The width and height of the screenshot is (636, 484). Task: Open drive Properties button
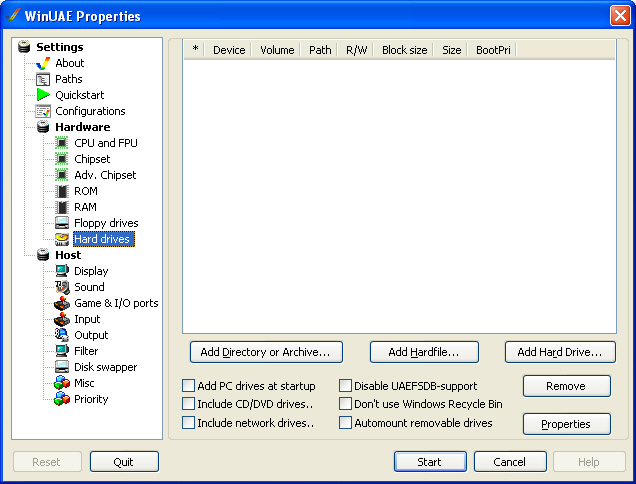click(x=567, y=424)
